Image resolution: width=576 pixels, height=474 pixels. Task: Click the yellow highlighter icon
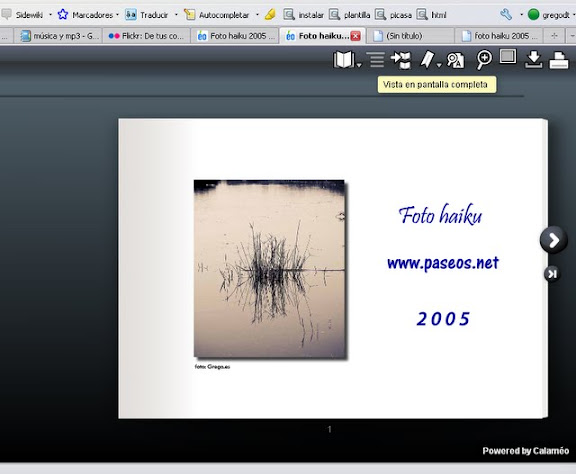coord(270,15)
